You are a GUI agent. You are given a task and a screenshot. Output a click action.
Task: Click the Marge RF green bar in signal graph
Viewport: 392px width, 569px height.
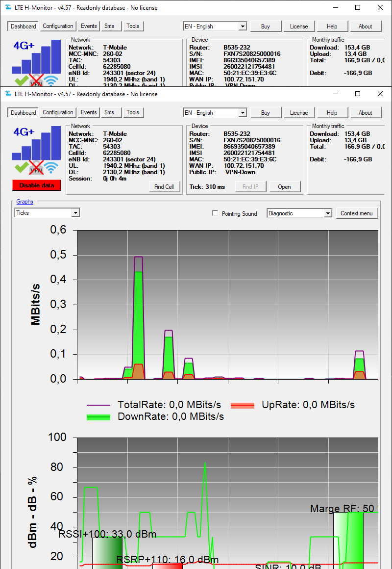(348, 541)
